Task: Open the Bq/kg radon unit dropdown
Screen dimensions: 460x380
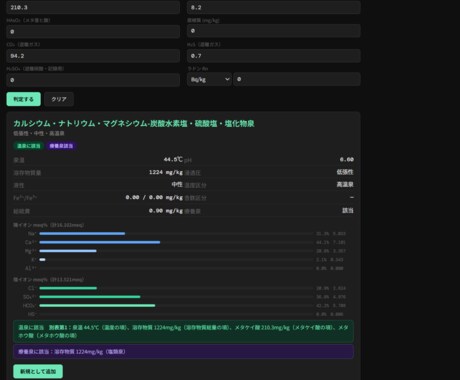Action: [209, 79]
